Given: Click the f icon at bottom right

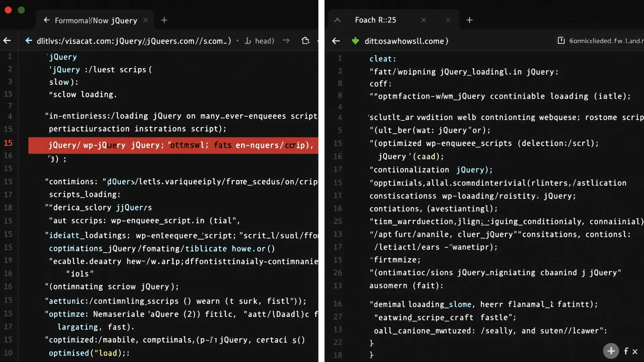Looking at the screenshot, I should 626,351.
